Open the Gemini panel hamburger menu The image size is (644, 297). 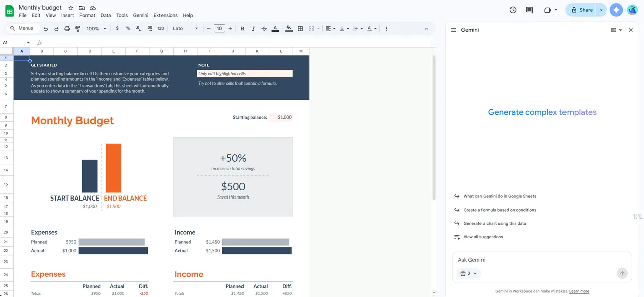pyautogui.click(x=453, y=30)
